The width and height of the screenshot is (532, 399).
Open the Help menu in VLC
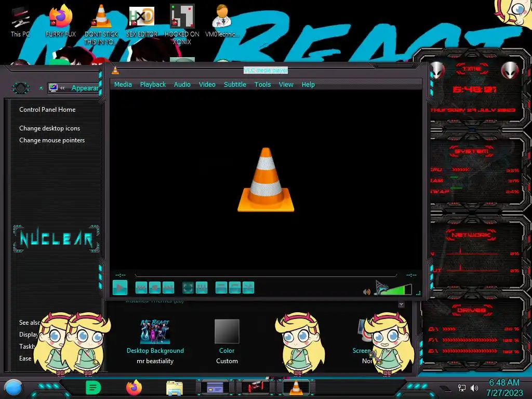click(x=308, y=85)
